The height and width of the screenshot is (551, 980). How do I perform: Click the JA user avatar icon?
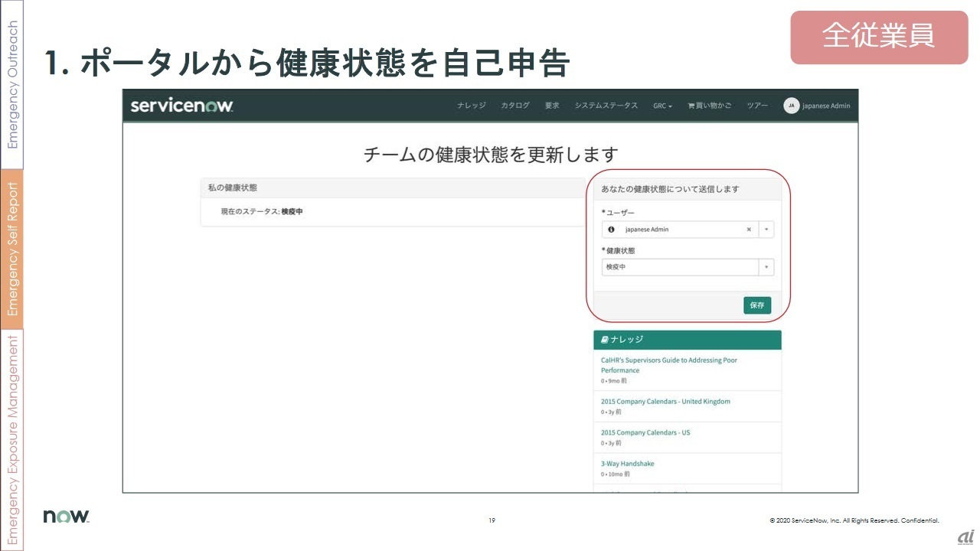791,106
